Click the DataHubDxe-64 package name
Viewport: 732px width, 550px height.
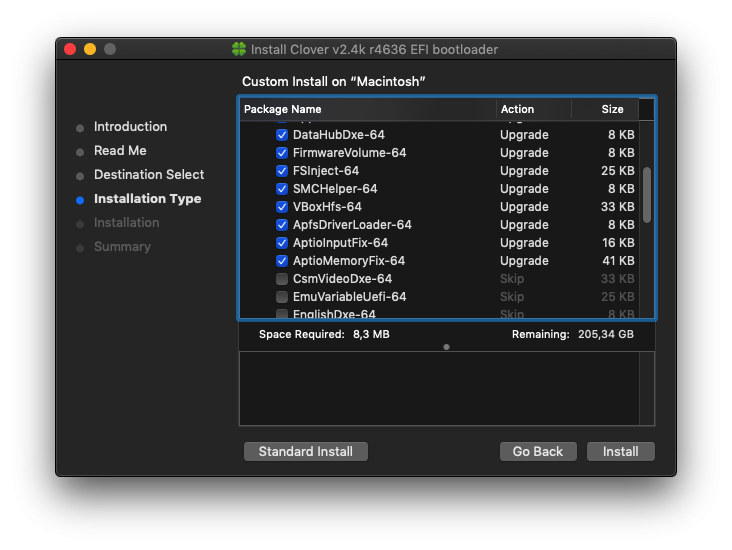click(338, 135)
